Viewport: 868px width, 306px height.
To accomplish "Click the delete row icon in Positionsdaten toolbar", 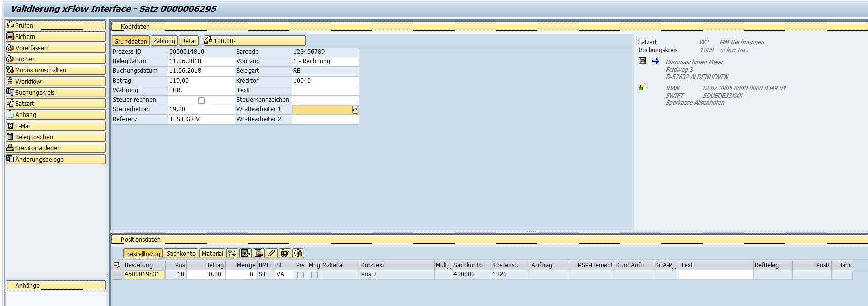I will [x=259, y=253].
